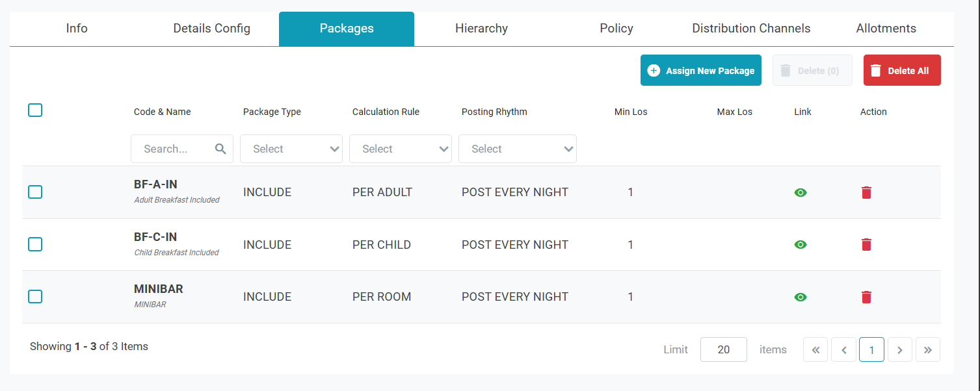Screen dimensions: 980x391
Task: Select the BF-A-IN row checkbox
Action: pos(35,192)
